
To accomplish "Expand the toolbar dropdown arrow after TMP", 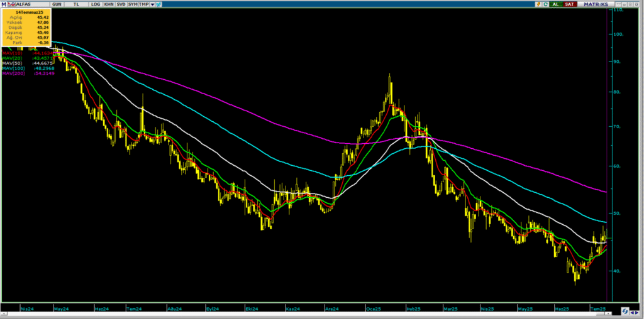I will coord(152,4).
